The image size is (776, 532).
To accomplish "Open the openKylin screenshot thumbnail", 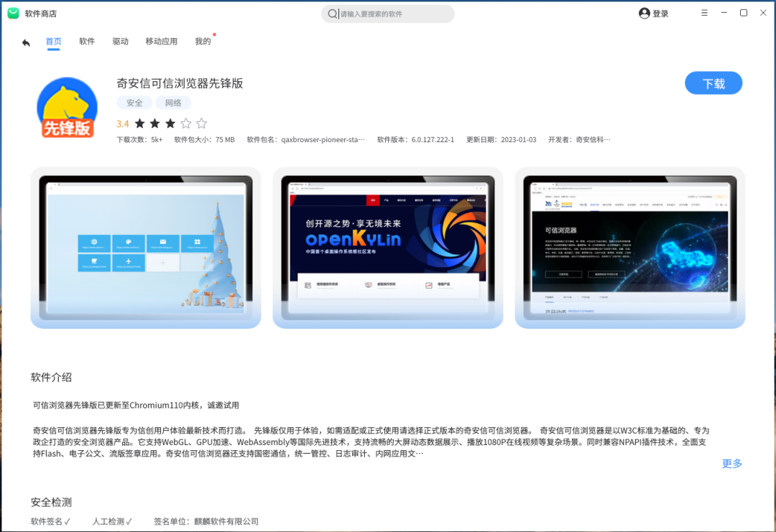I will click(387, 247).
